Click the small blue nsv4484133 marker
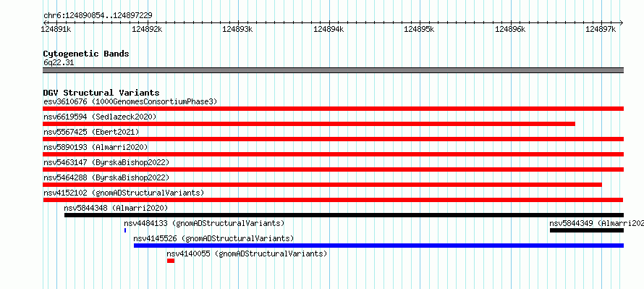The image size is (644, 289). point(125,230)
